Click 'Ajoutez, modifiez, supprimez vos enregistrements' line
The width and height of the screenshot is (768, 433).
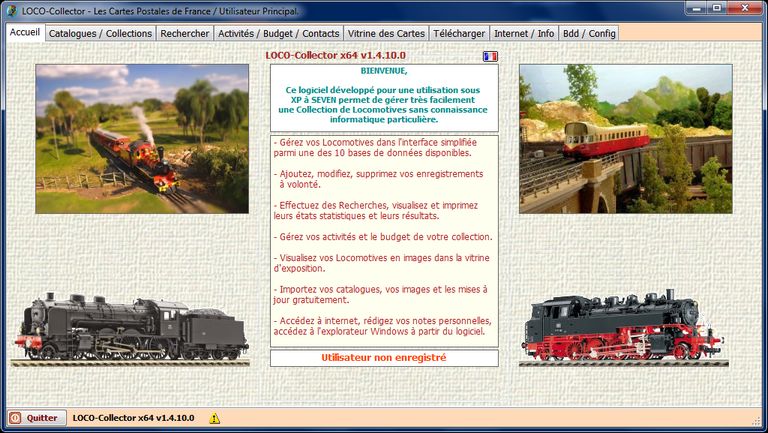tap(379, 174)
